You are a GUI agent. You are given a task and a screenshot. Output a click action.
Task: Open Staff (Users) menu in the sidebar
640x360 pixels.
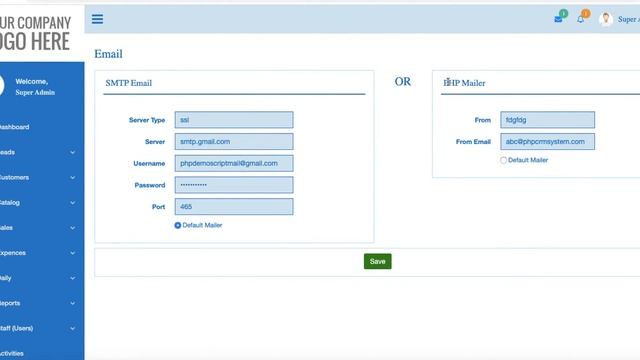click(16, 329)
